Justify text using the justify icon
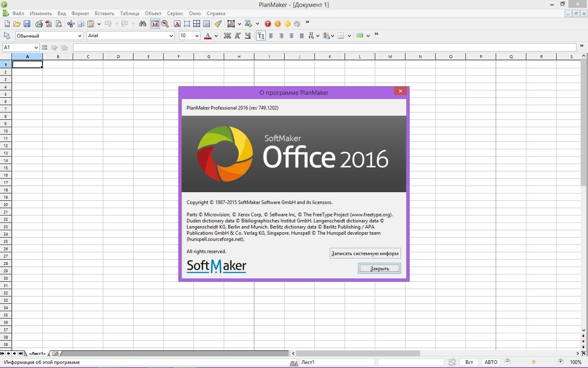 (x=301, y=36)
